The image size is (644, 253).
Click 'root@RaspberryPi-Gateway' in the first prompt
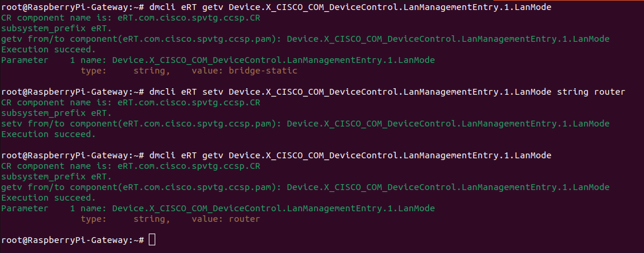(65, 7)
